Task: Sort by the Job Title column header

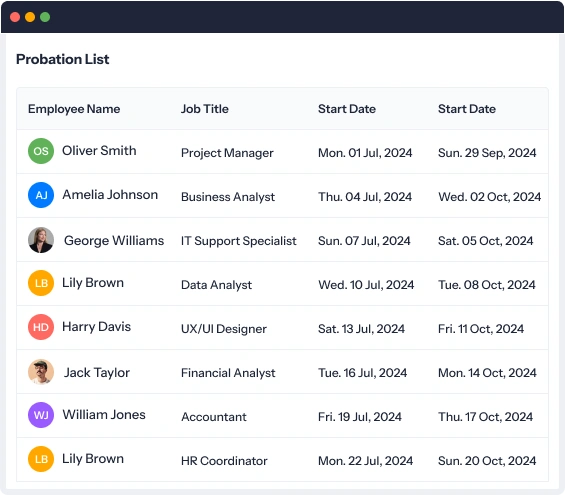Action: pos(204,109)
